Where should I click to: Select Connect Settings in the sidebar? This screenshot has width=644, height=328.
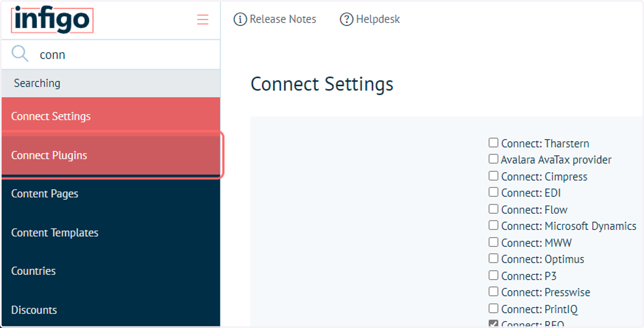coord(111,116)
